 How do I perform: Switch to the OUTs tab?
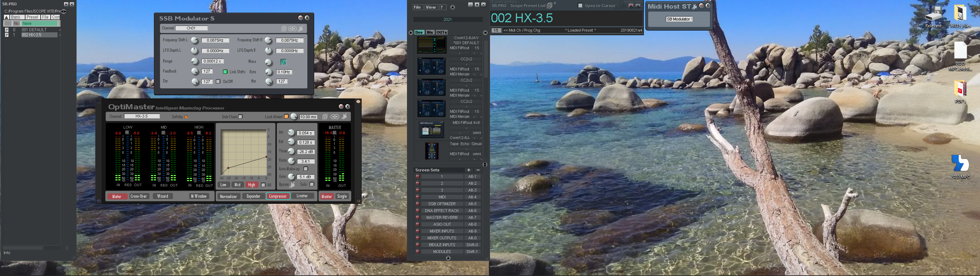point(441,33)
